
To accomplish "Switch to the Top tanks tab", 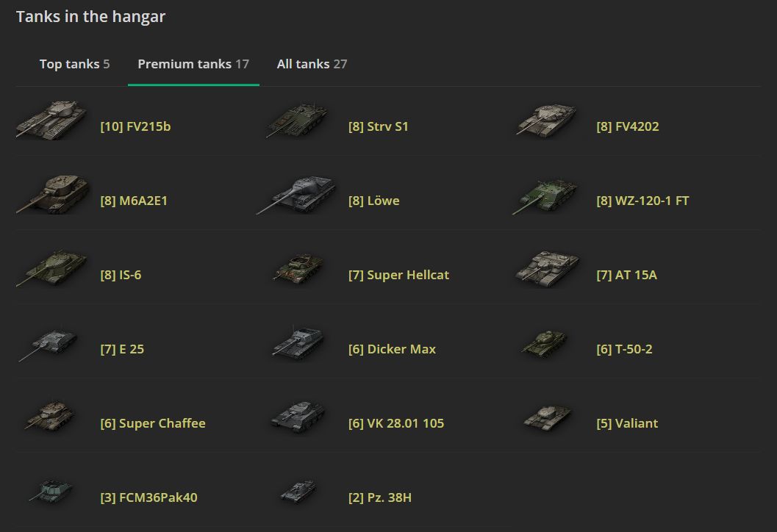I will click(x=74, y=64).
